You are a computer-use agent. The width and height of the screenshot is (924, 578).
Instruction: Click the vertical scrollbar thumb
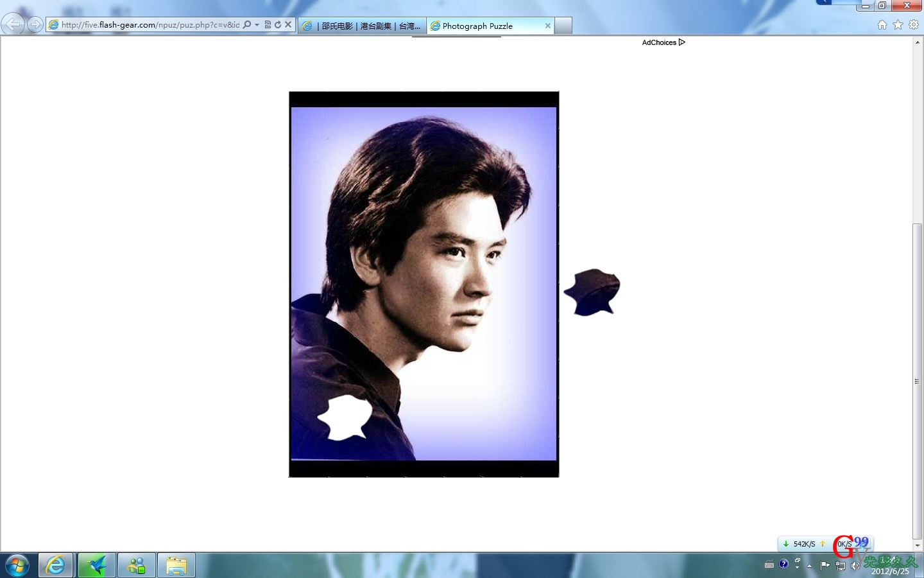click(918, 381)
